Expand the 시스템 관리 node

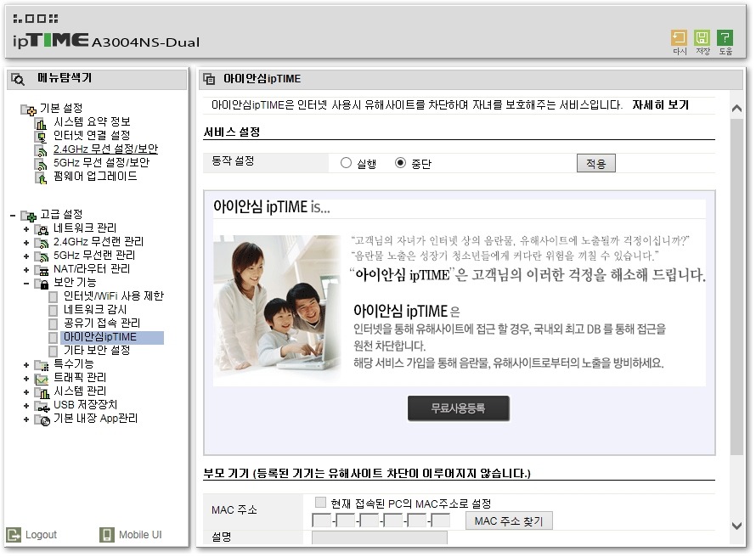point(26,392)
